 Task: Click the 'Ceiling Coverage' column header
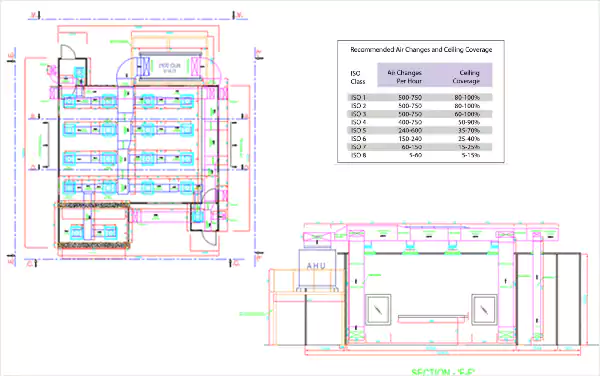pyautogui.click(x=466, y=77)
